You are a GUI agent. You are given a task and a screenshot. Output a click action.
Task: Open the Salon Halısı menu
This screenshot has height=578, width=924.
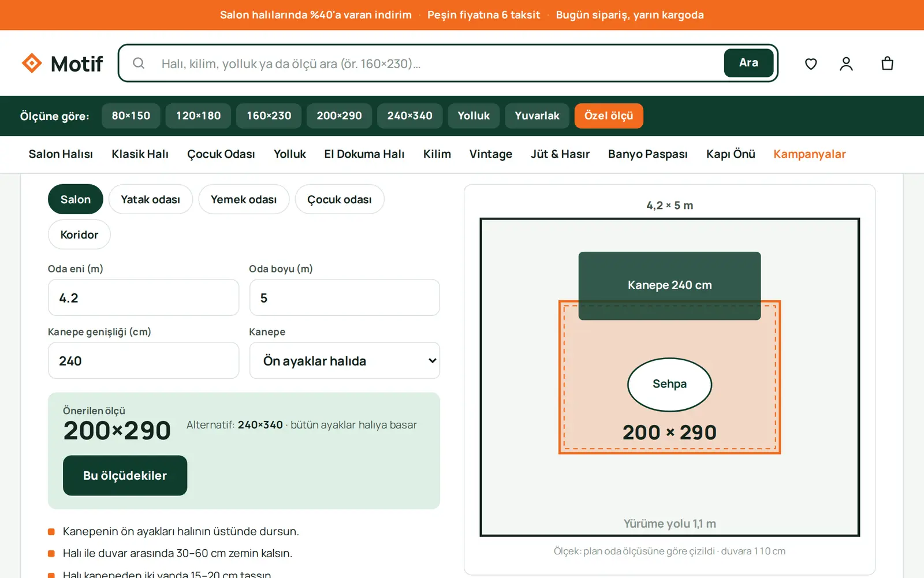(61, 154)
